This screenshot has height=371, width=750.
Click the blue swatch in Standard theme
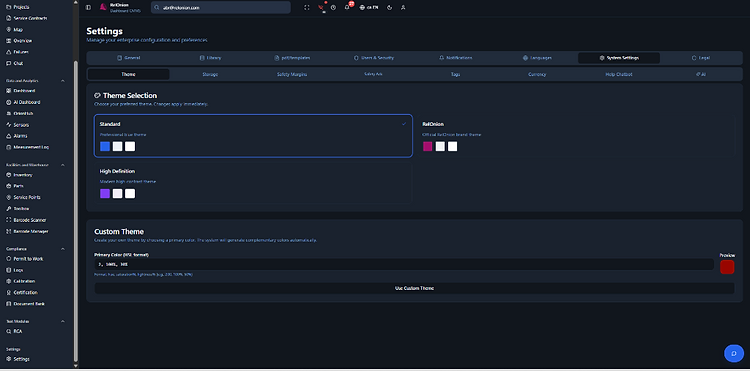click(105, 146)
